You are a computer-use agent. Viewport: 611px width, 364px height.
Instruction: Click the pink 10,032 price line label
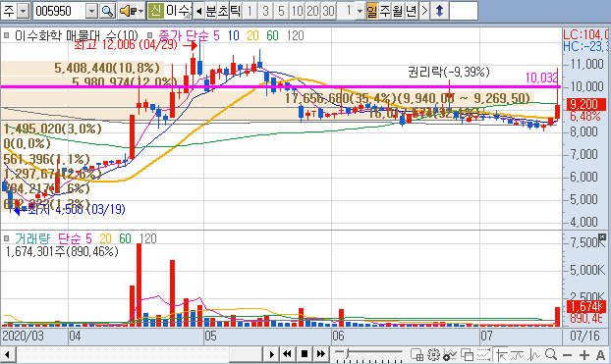pyautogui.click(x=541, y=78)
